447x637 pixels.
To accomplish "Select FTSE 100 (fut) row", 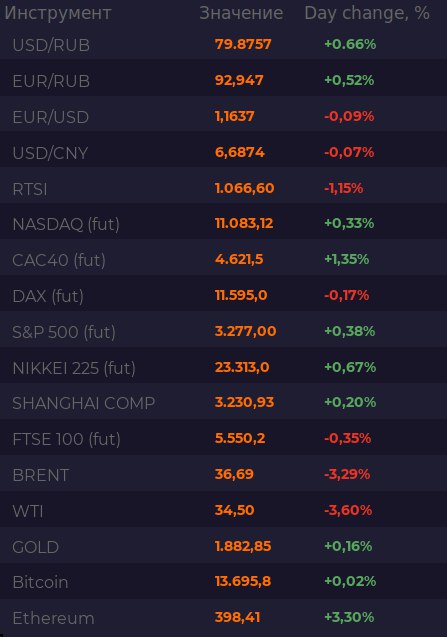I will coord(224,439).
